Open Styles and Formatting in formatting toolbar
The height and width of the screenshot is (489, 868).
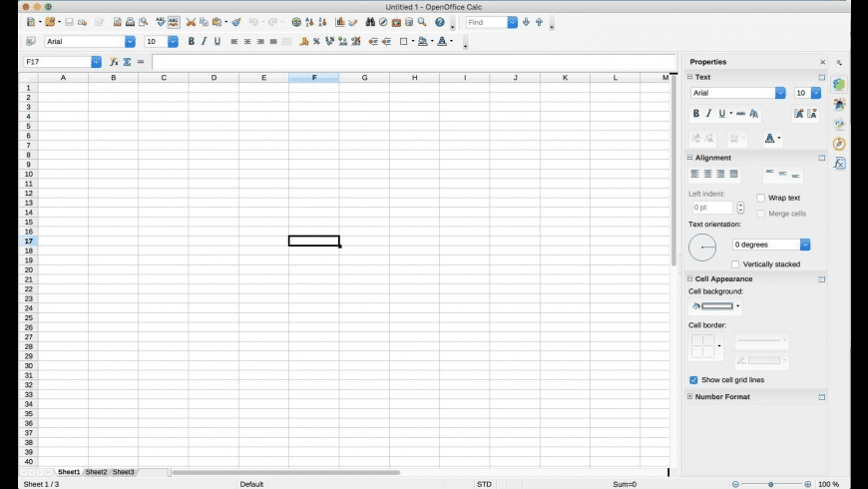coord(31,42)
